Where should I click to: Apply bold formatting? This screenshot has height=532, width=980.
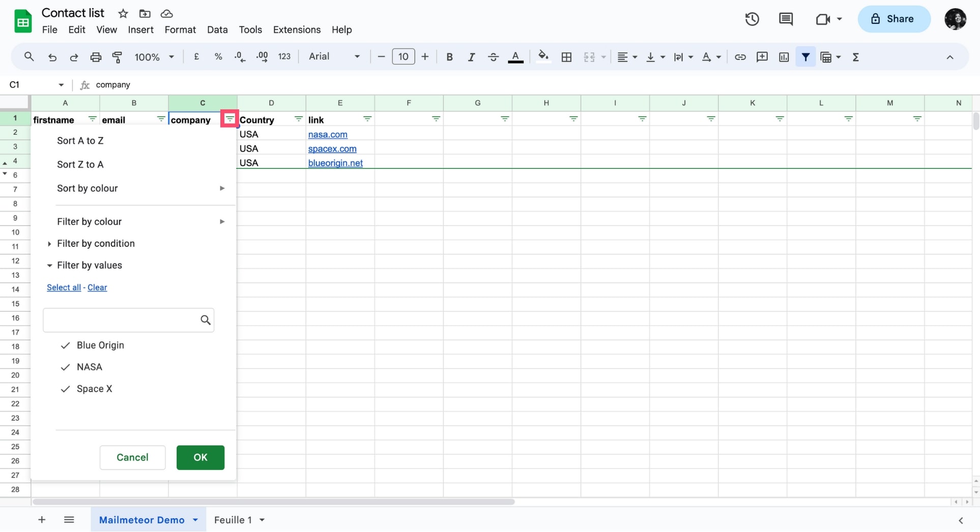449,57
